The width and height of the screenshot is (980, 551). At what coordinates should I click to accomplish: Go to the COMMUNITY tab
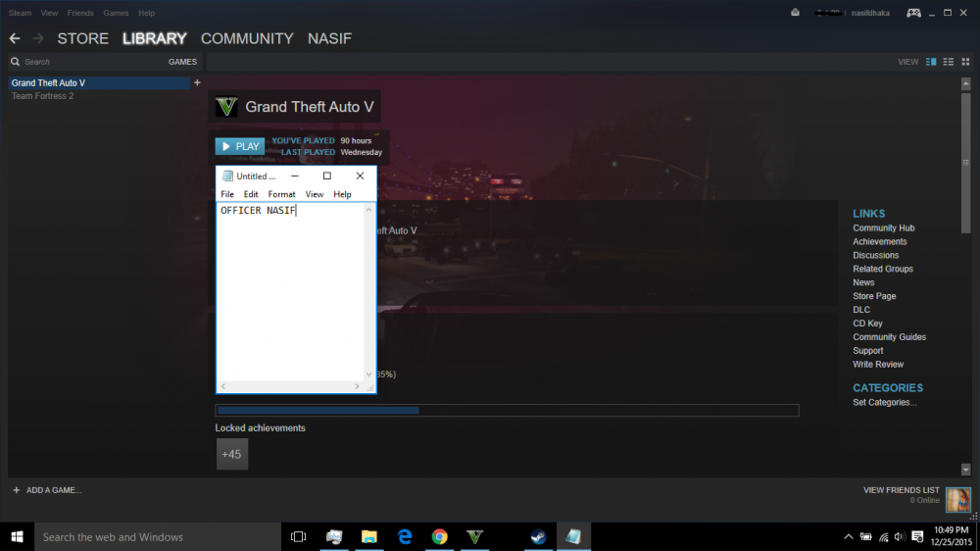[x=248, y=39]
